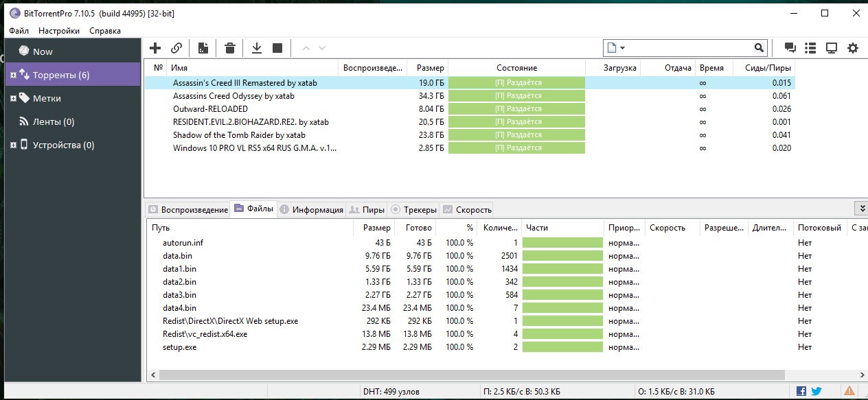Click the Add Torrent plus icon
Image resolution: width=868 pixels, height=400 pixels.
(x=155, y=48)
